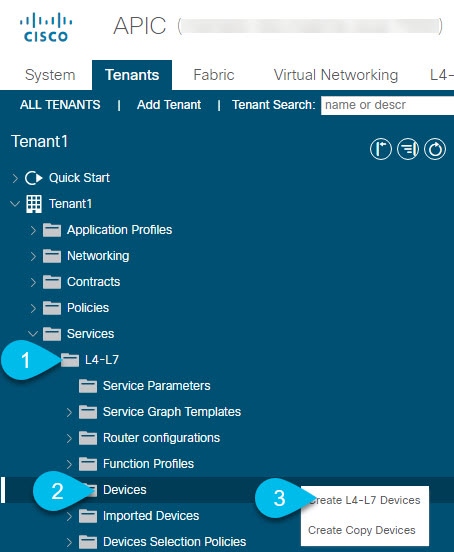Image resolution: width=454 pixels, height=552 pixels.
Task: Select the L4-L7 tree item
Action: click(x=102, y=360)
